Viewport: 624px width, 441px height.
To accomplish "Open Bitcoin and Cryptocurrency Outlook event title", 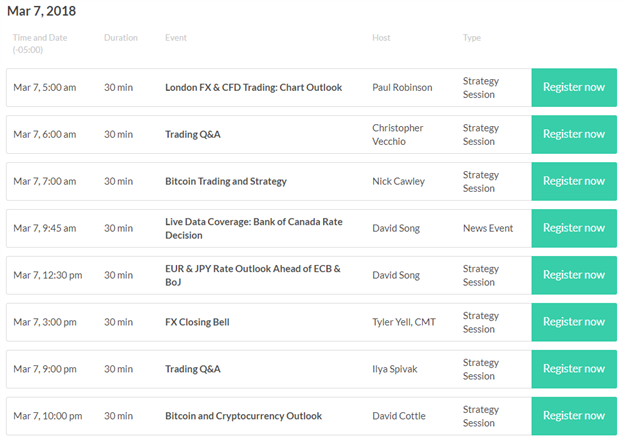I will 243,416.
